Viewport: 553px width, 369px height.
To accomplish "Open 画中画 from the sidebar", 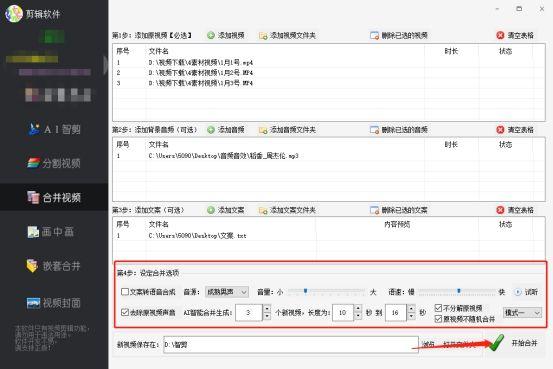I will point(51,231).
